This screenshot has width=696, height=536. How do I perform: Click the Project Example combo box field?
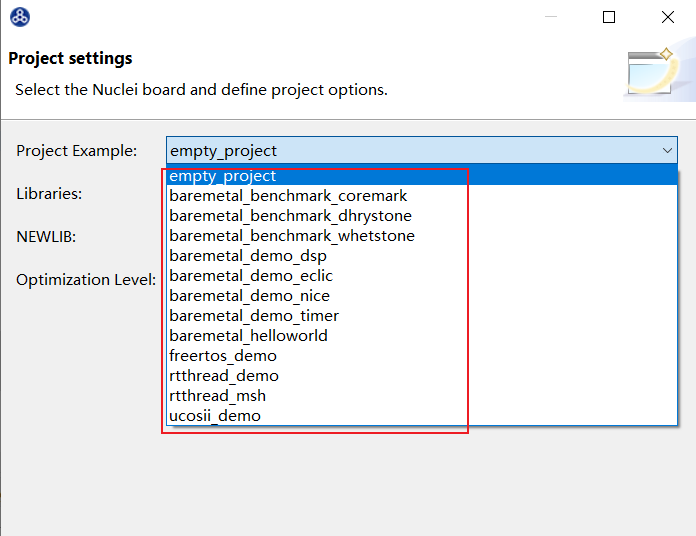pos(410,151)
